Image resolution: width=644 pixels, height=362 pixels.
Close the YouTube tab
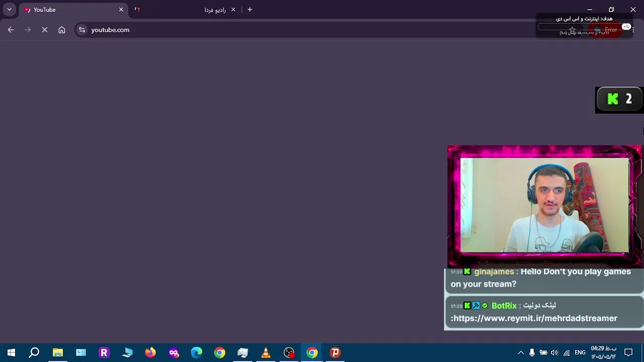(121, 10)
